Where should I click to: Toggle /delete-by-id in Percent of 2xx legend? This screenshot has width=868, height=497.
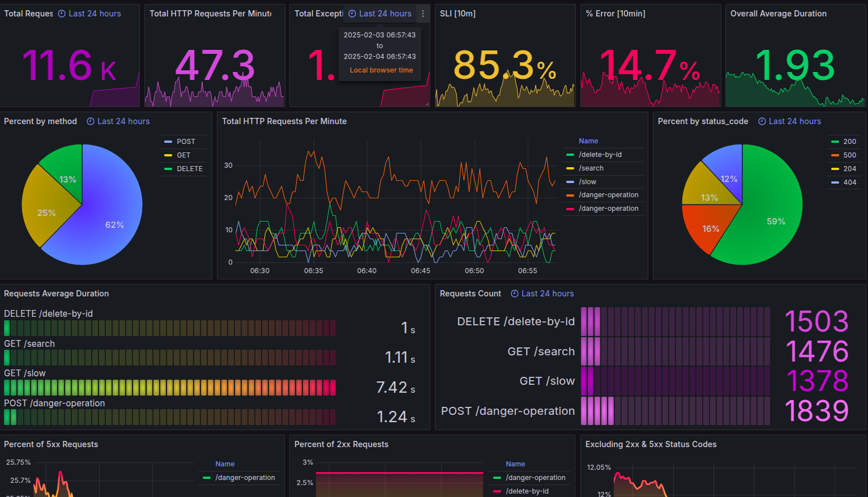coord(527,491)
